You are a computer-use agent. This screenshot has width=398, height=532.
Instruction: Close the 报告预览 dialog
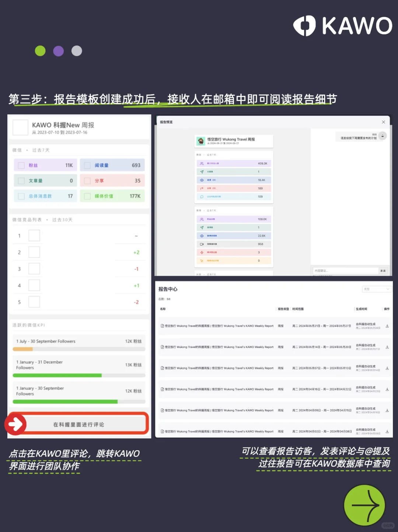pyautogui.click(x=383, y=122)
